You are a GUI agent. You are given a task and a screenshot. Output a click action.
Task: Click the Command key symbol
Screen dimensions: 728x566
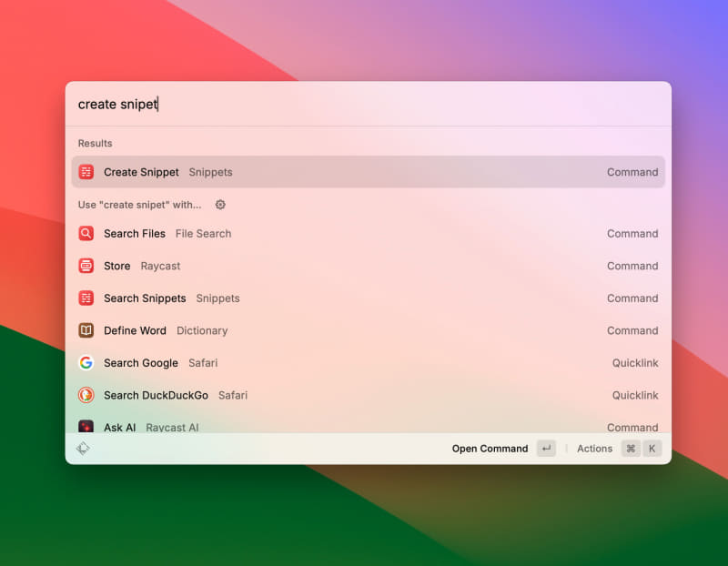[x=631, y=449]
